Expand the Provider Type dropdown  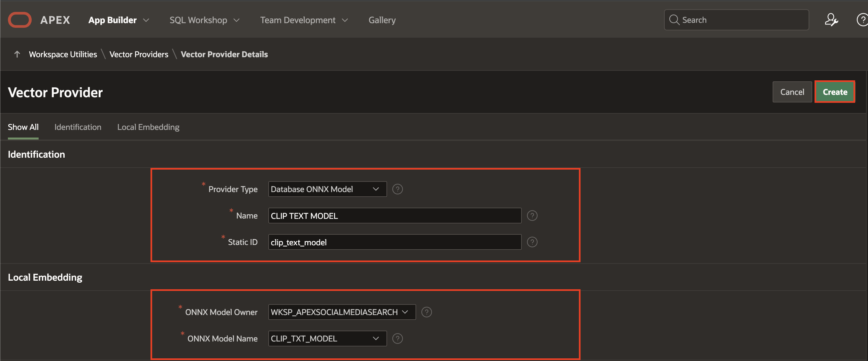[x=327, y=189]
